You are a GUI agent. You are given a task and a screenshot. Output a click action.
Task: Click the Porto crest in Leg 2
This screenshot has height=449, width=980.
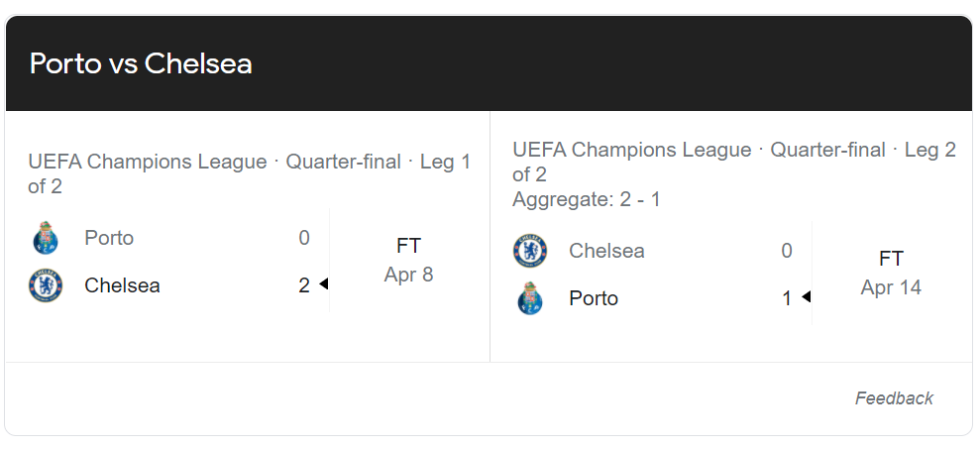pyautogui.click(x=530, y=298)
